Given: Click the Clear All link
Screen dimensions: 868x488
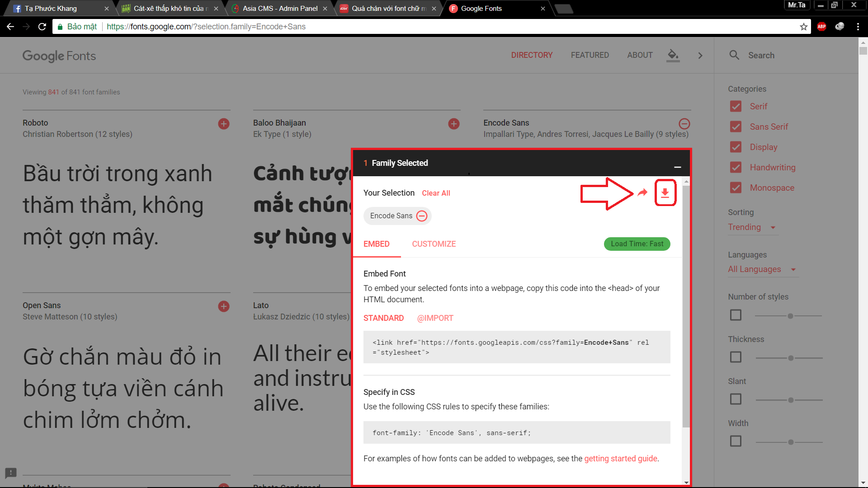Looking at the screenshot, I should coord(436,193).
